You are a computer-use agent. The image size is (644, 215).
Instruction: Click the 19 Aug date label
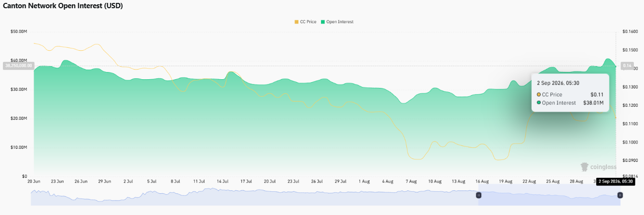[506, 181]
